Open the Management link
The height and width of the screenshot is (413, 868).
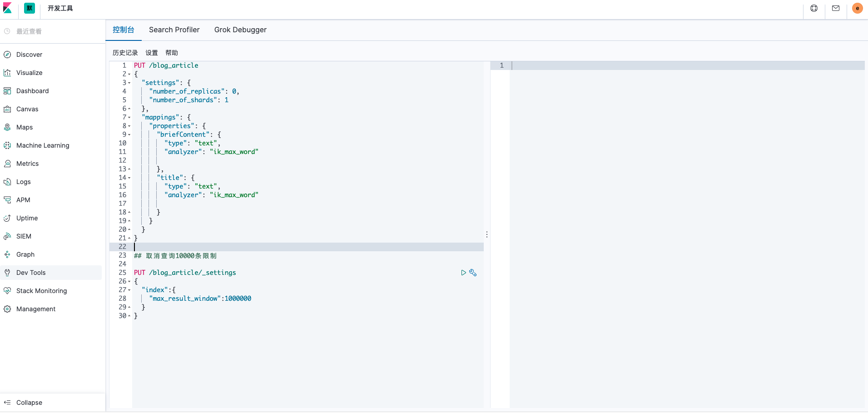[x=36, y=309]
